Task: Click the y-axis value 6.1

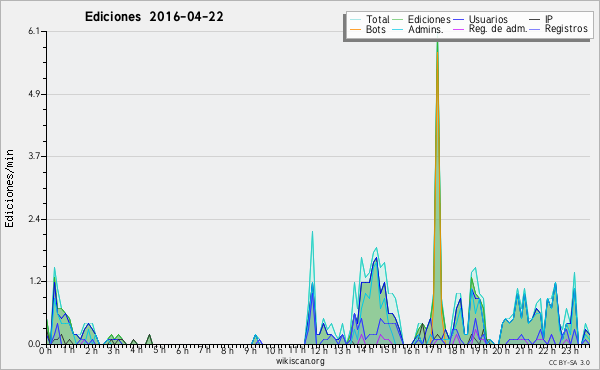Action: point(34,31)
